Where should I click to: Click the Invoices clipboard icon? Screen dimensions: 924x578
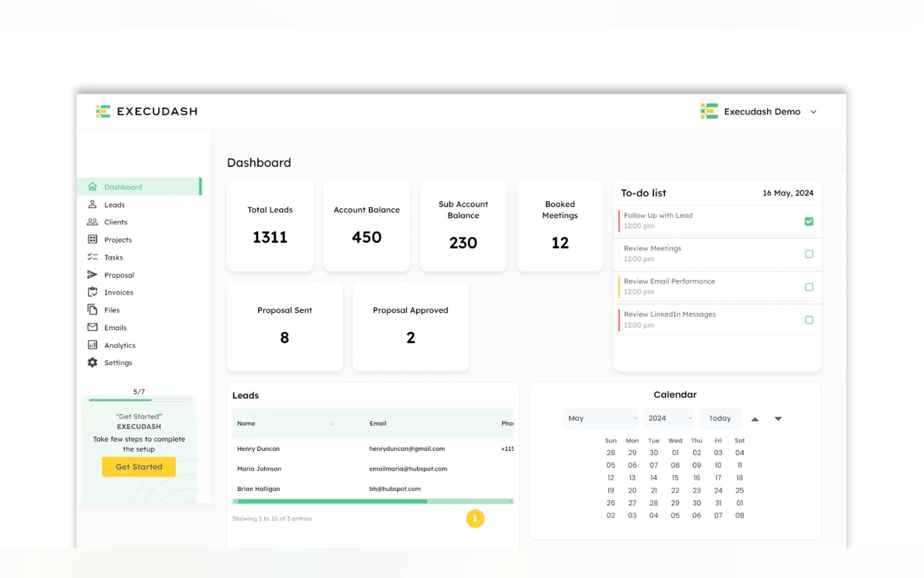coord(92,292)
